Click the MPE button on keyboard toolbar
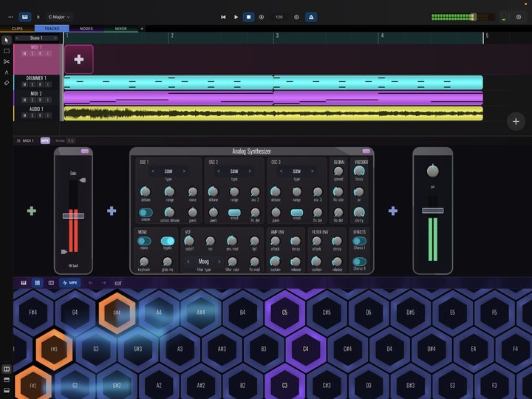 (70, 282)
